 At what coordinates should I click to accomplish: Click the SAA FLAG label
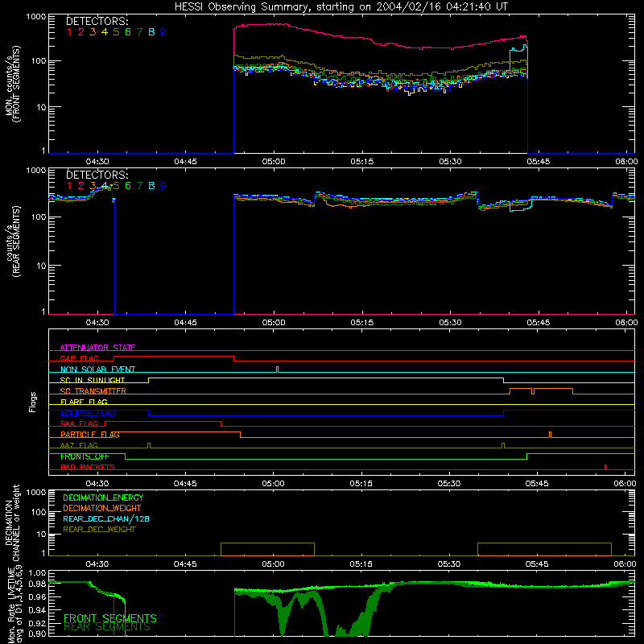(79, 423)
